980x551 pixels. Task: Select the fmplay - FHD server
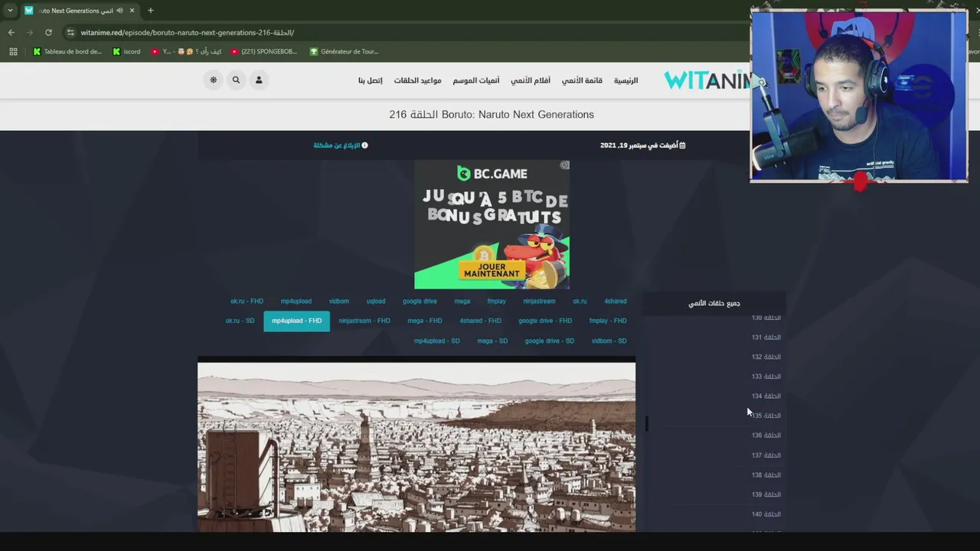(x=608, y=321)
